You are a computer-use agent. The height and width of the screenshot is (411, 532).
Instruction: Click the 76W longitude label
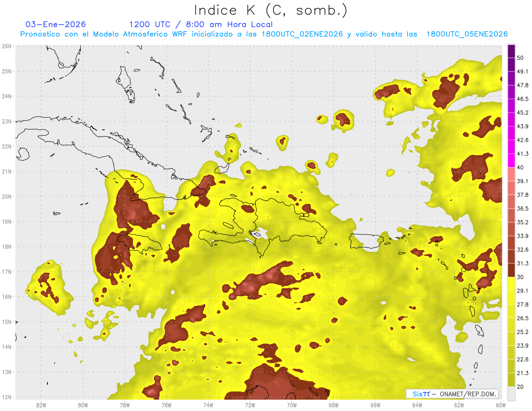tap(166, 405)
